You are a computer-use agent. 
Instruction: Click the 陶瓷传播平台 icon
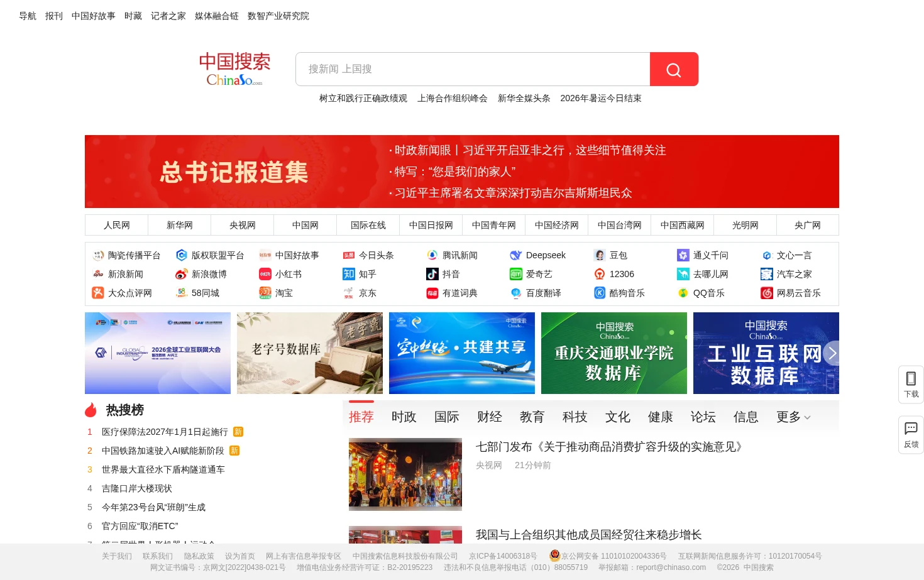coord(98,255)
